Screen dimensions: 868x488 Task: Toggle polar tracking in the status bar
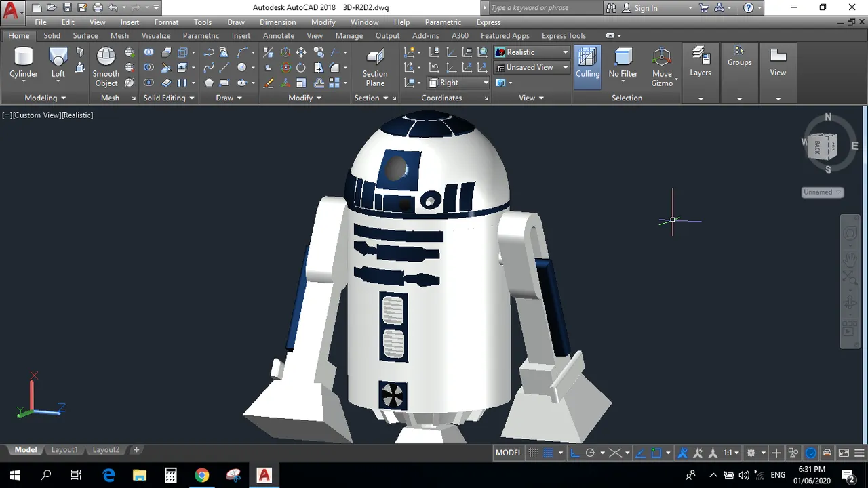590,453
